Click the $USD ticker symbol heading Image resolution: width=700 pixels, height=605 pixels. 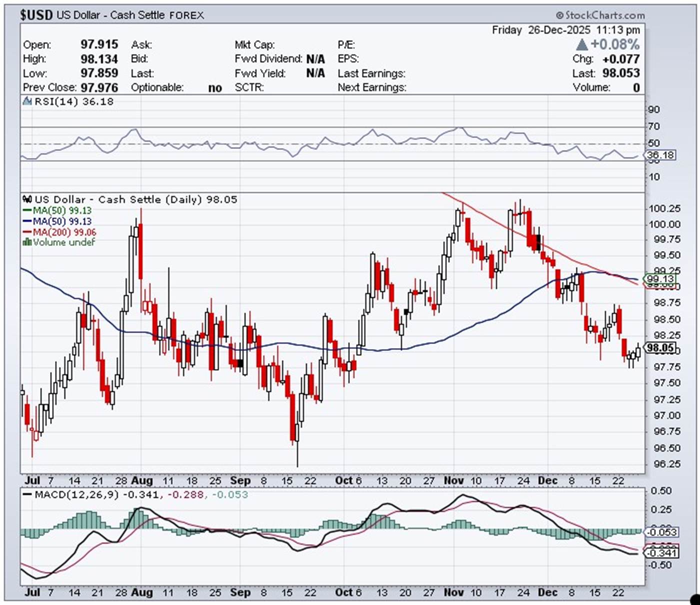(x=36, y=15)
